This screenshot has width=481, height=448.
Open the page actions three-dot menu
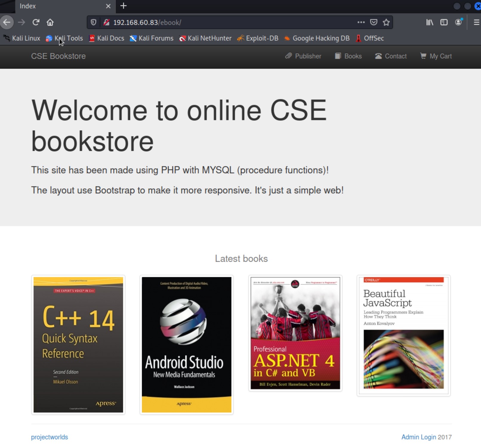[x=361, y=22]
